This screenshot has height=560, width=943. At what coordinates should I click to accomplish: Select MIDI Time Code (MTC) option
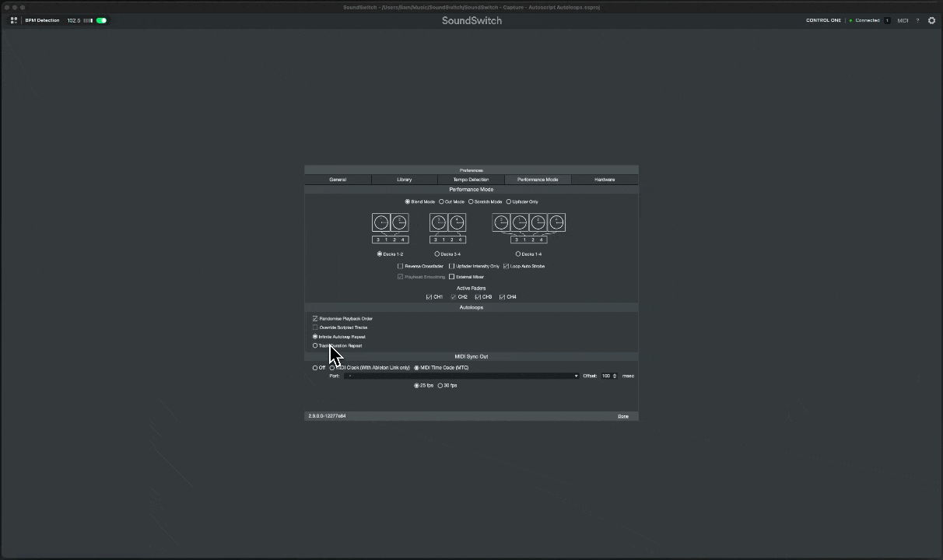416,368
